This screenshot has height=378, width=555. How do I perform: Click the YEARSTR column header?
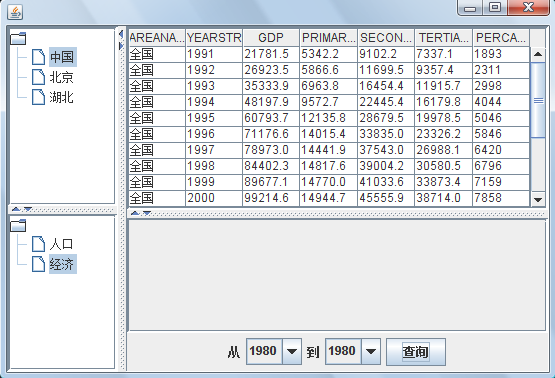pyautogui.click(x=214, y=38)
